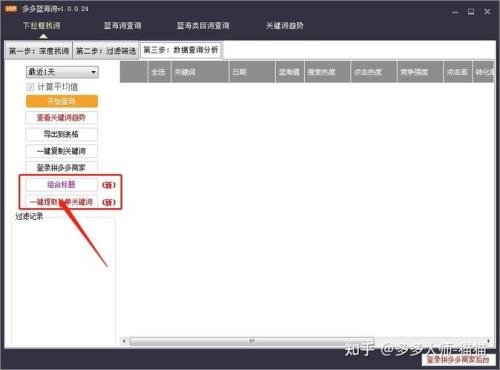Sort by the 蓝海值 column header
The width and height of the screenshot is (500, 370).
pyautogui.click(x=289, y=72)
